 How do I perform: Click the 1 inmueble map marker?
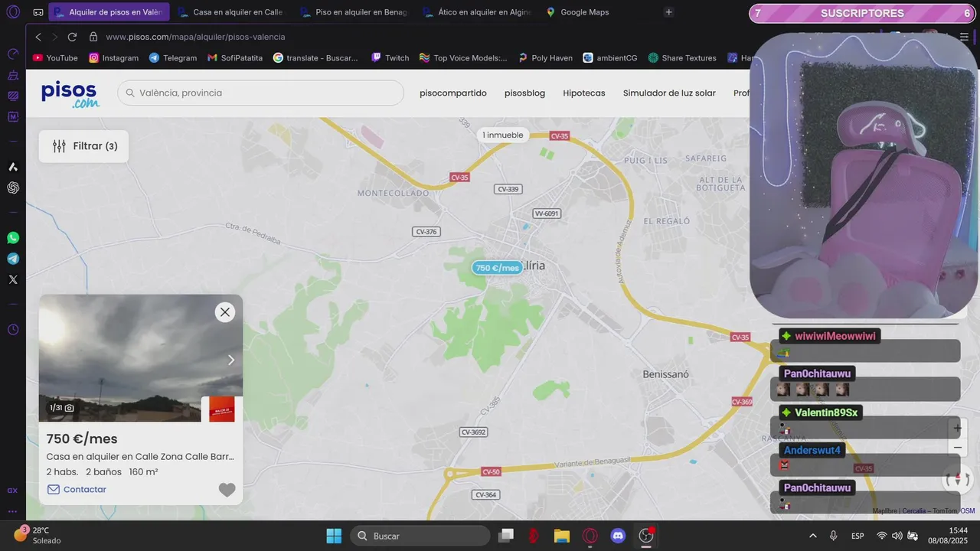point(503,135)
